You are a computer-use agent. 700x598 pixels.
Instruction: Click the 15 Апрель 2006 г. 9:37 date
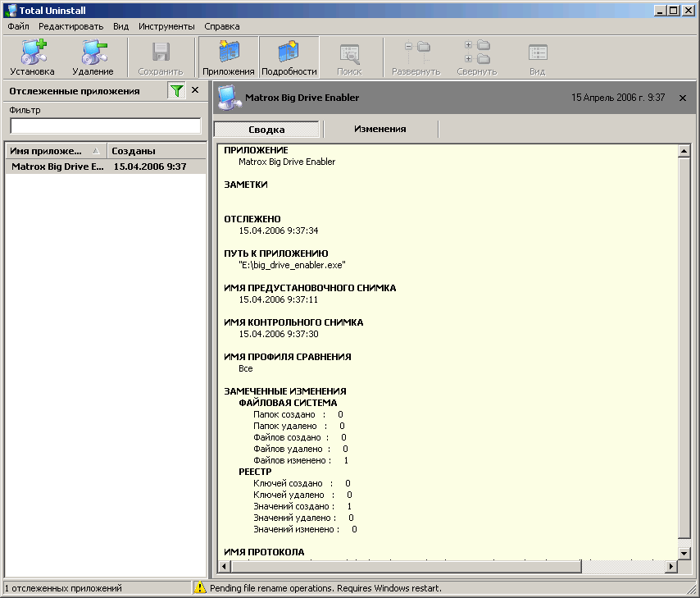(618, 98)
